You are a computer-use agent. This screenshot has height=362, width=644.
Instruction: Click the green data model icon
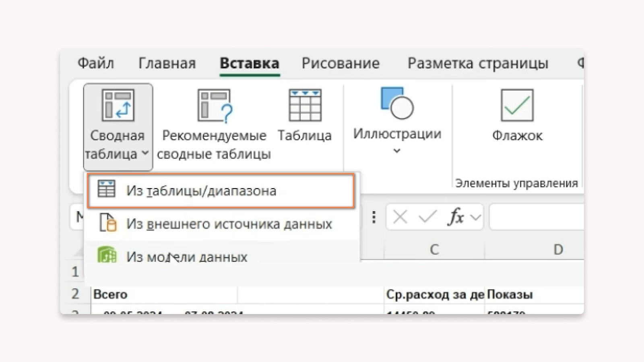click(107, 255)
